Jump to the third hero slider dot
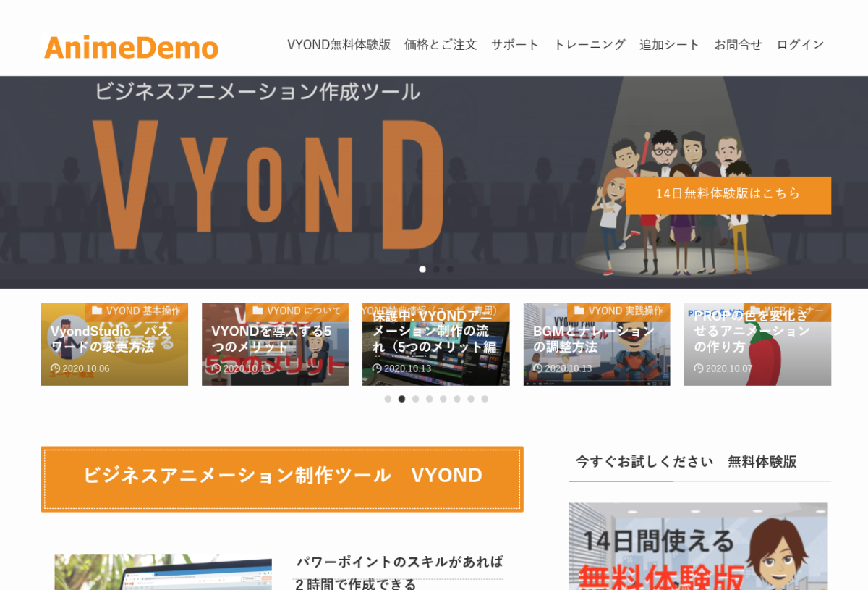 [450, 269]
